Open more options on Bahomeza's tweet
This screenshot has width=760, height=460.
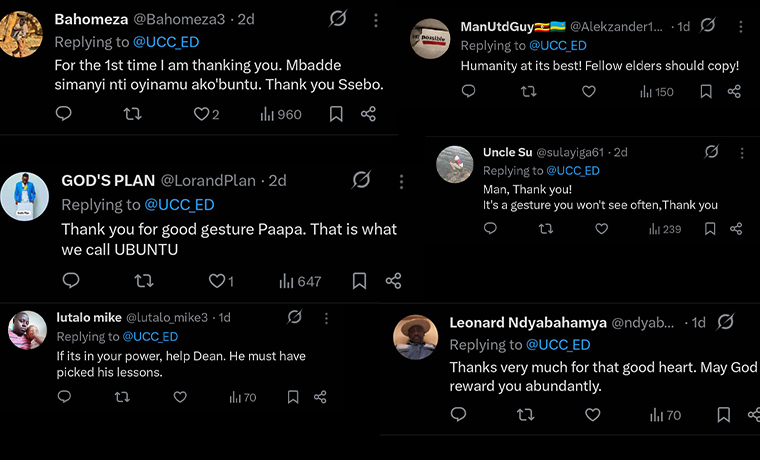tap(375, 19)
